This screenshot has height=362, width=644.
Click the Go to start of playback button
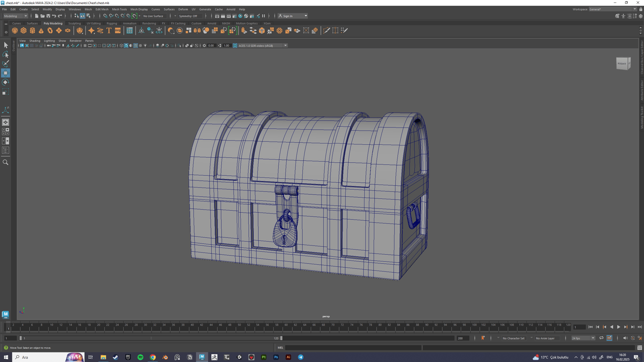(590, 327)
